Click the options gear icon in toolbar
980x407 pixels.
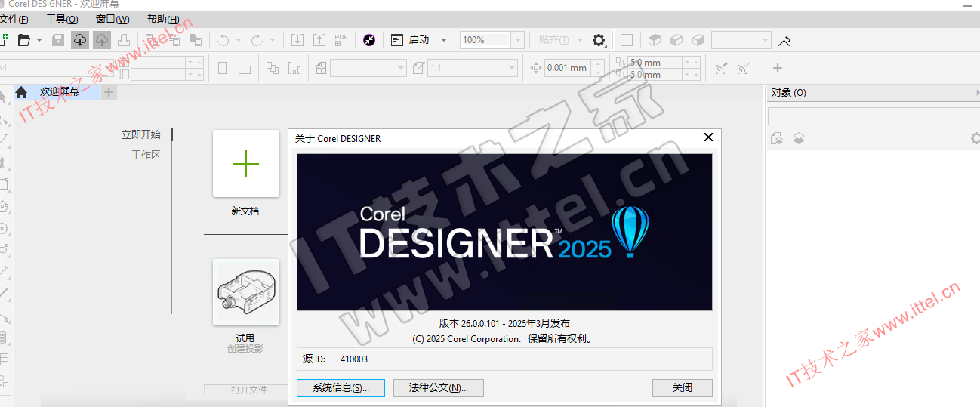(599, 40)
